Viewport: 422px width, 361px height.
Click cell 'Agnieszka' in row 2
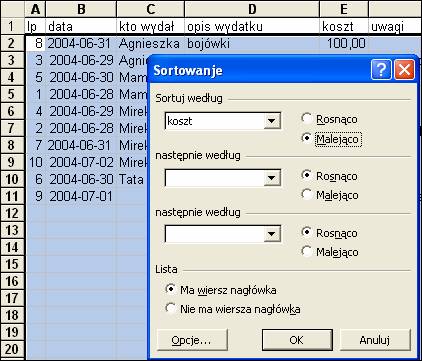pos(151,43)
